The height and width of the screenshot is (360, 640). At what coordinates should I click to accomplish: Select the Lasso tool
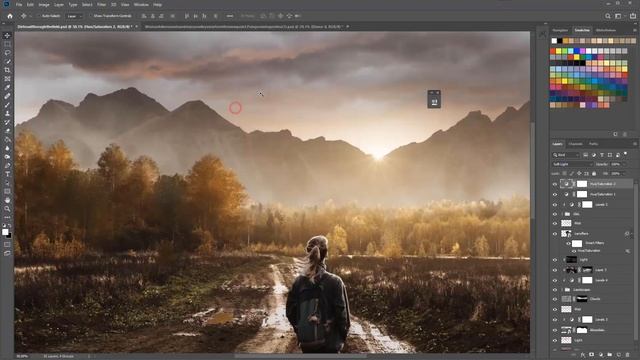coord(7,53)
